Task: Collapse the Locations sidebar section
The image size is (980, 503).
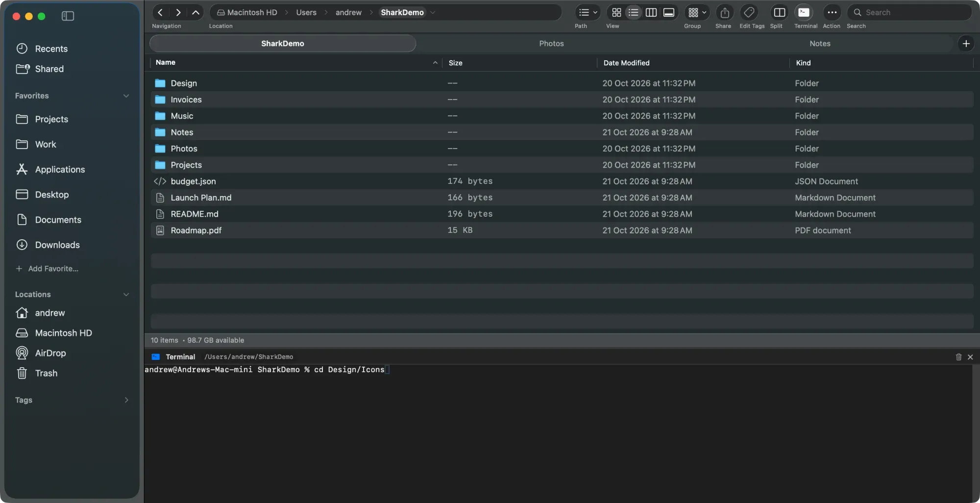Action: [x=126, y=294]
